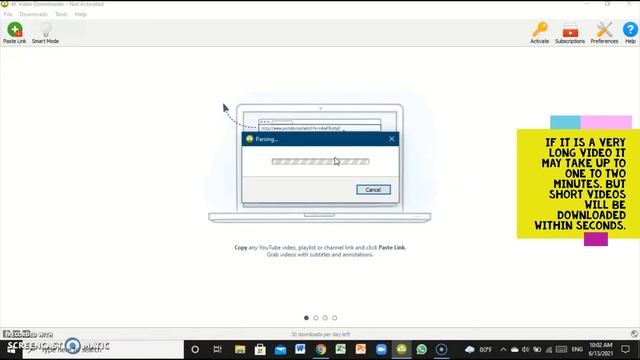Click the Windows search box
This screenshot has height=360, width=640.
[103, 349]
